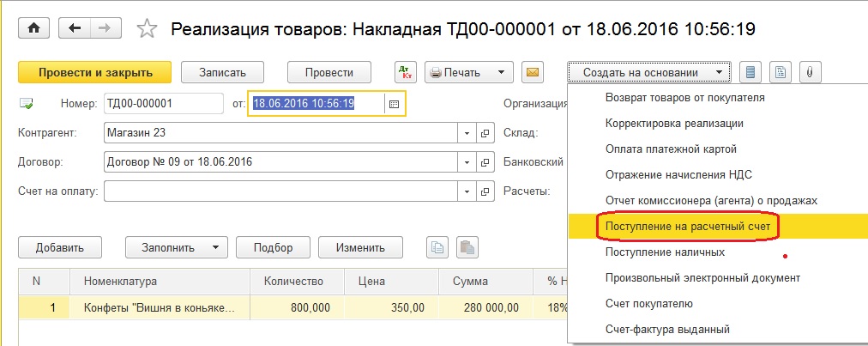Click the Договор № 09 field
Screen dimensions: 868x346
pyautogui.click(x=280, y=162)
